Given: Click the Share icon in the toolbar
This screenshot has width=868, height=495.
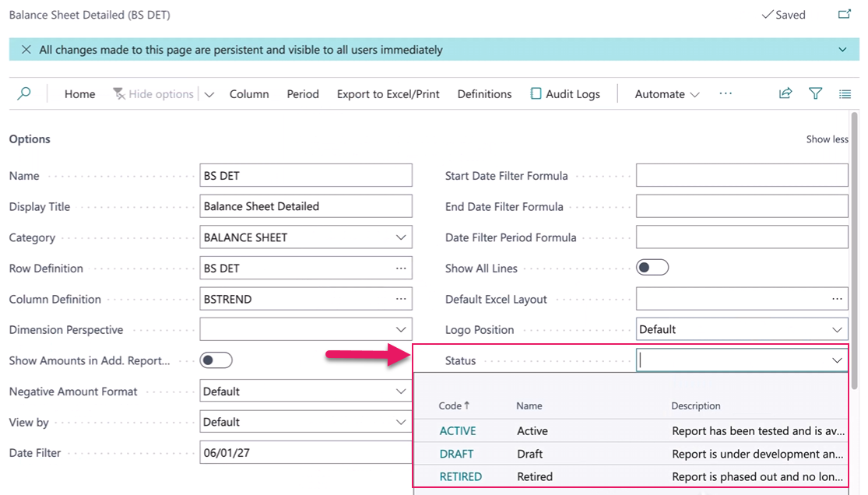Looking at the screenshot, I should [x=785, y=93].
